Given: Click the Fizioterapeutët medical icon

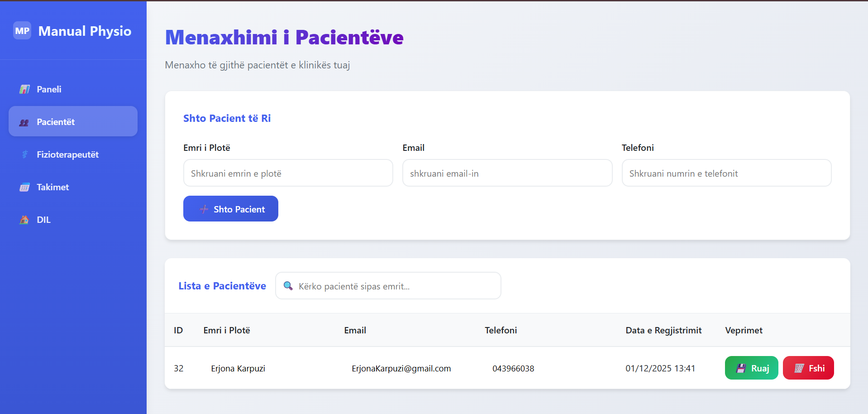Looking at the screenshot, I should (x=25, y=154).
